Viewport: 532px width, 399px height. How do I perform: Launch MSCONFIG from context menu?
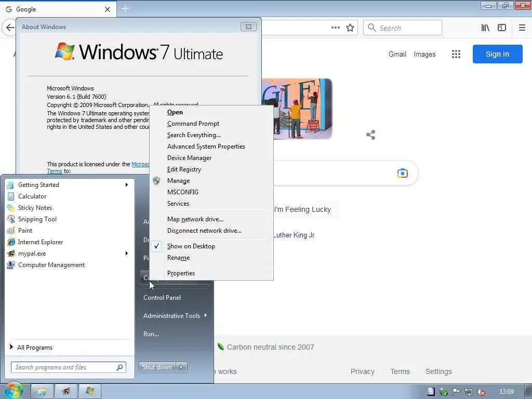[211, 192]
